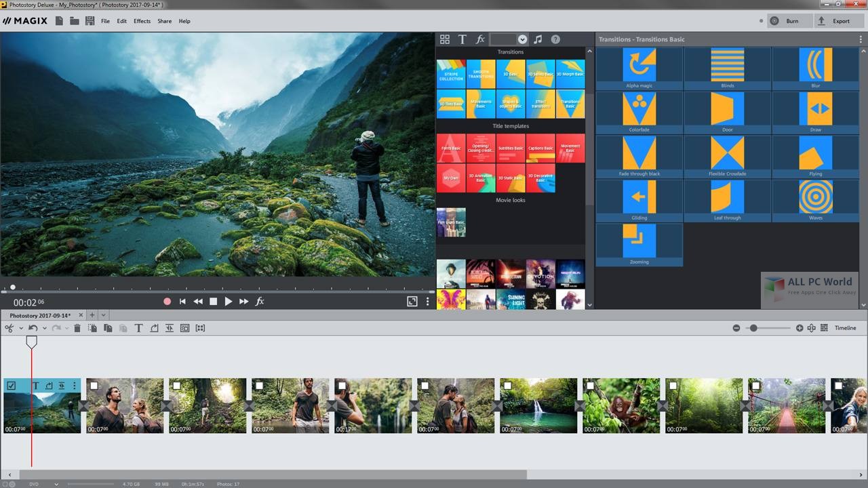Close the Photostory 2017-09-14 tab
The image size is (868, 488).
(80, 315)
